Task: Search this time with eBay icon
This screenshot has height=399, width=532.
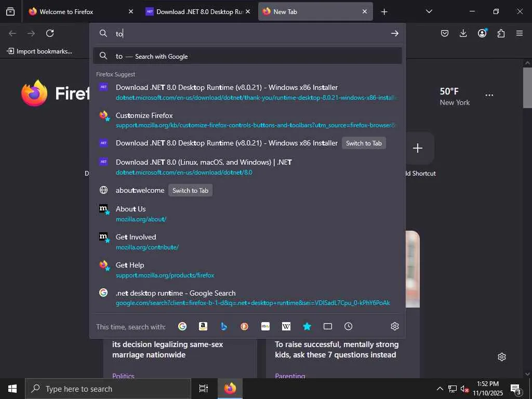Action: tap(265, 326)
